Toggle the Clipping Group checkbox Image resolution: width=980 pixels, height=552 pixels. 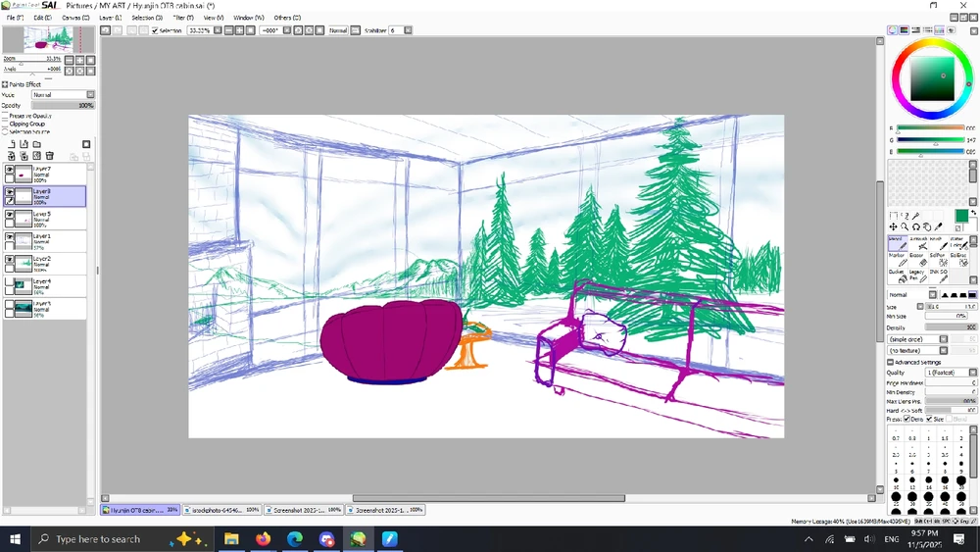pyautogui.click(x=5, y=125)
